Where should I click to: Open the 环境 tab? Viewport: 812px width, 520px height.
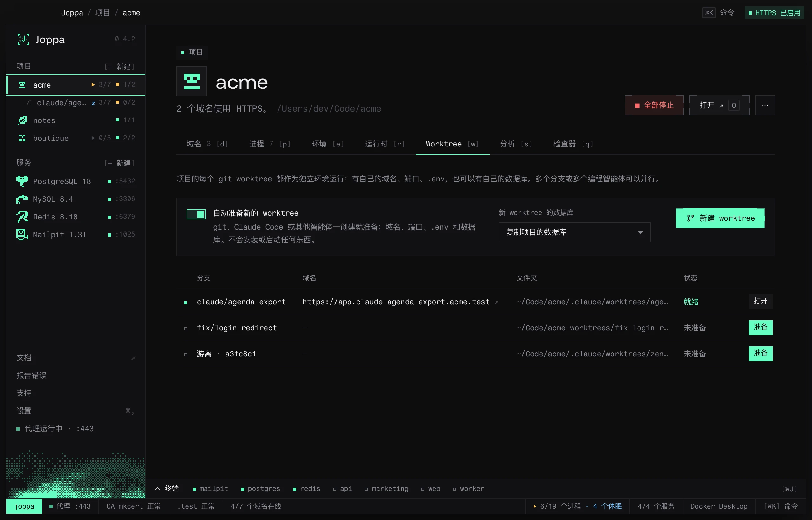pyautogui.click(x=328, y=144)
